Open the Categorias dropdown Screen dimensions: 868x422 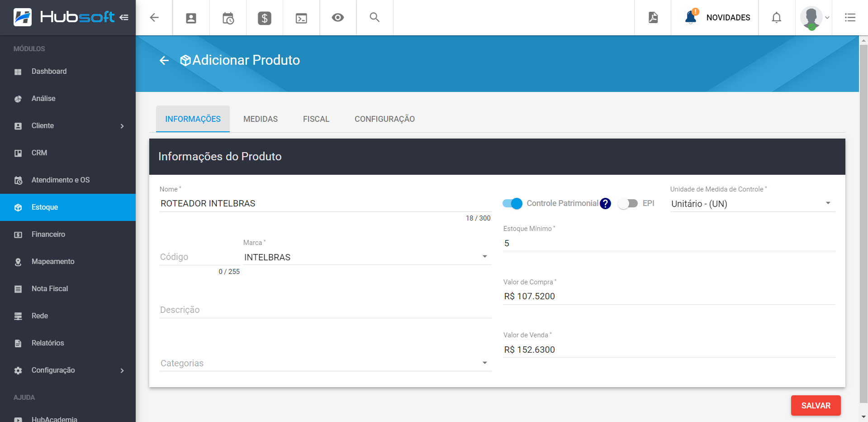(x=325, y=363)
